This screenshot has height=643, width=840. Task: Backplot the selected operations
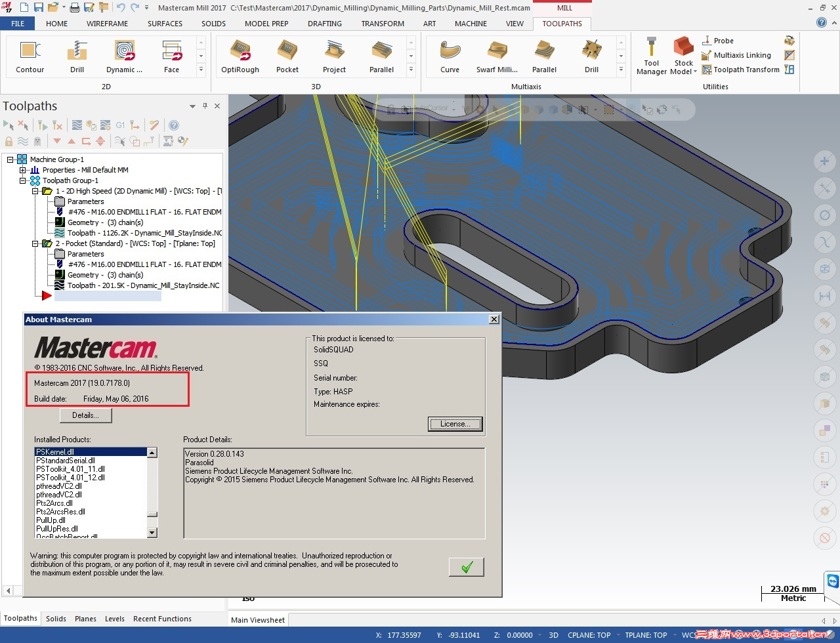(77, 125)
